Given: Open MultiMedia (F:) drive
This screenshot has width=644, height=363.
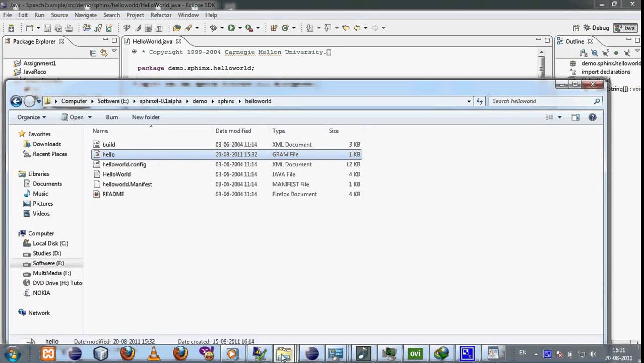Looking at the screenshot, I should (x=51, y=273).
